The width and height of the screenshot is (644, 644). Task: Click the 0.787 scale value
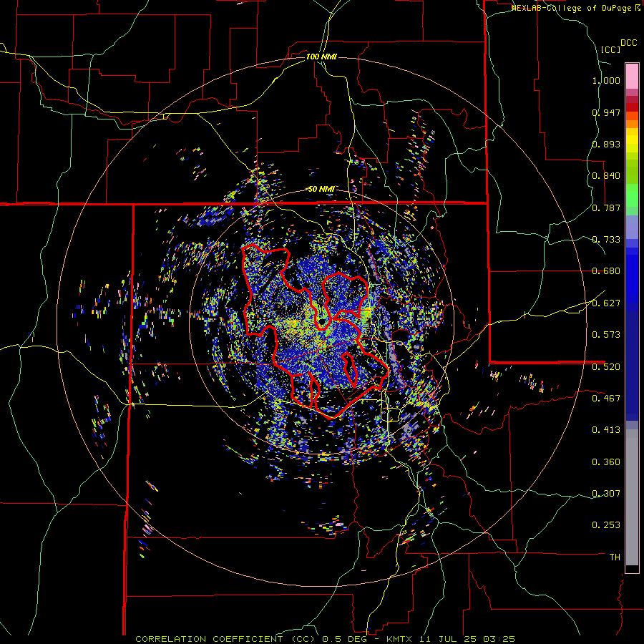(x=606, y=208)
